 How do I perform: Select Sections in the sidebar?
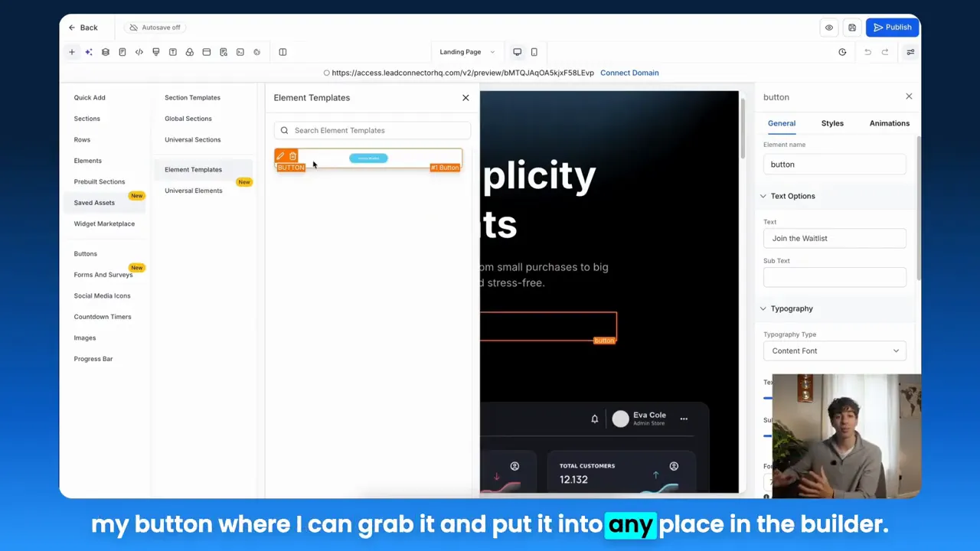pyautogui.click(x=87, y=119)
